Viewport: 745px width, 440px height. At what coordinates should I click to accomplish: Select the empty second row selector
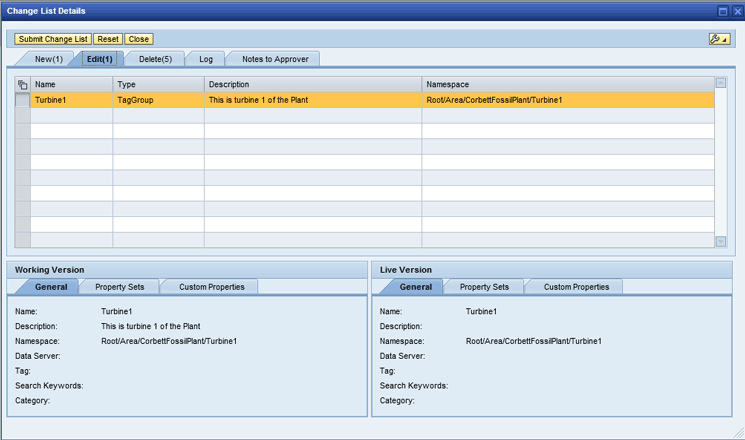22,116
